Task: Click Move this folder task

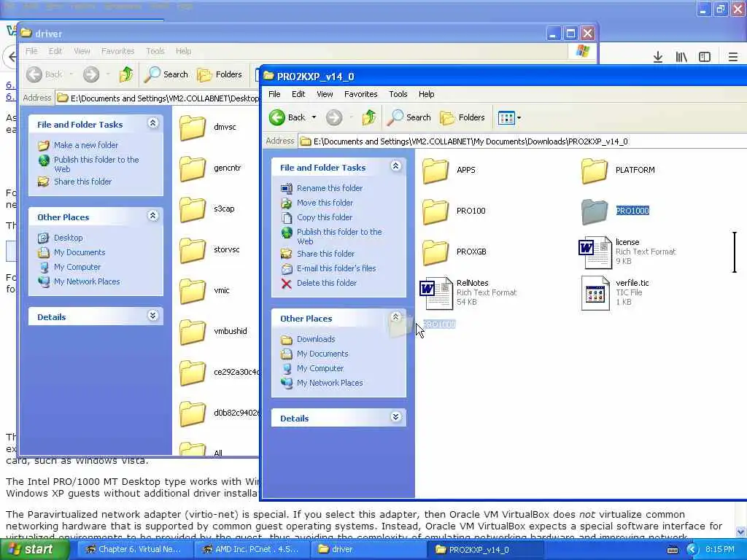Action: [325, 203]
